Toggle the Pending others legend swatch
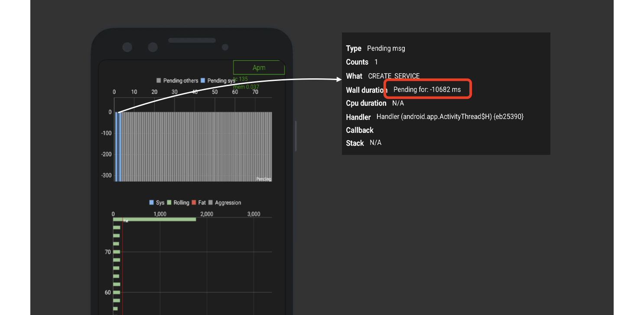 (159, 81)
